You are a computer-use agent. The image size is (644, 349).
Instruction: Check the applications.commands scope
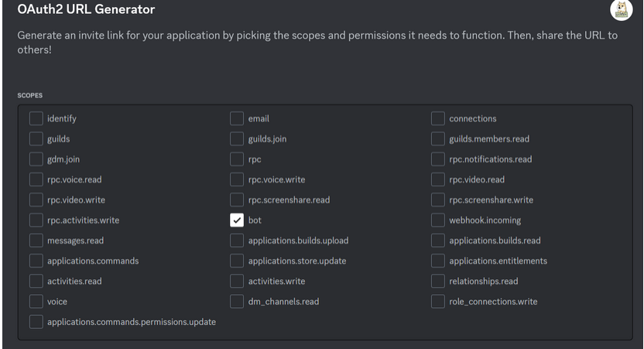pyautogui.click(x=36, y=261)
